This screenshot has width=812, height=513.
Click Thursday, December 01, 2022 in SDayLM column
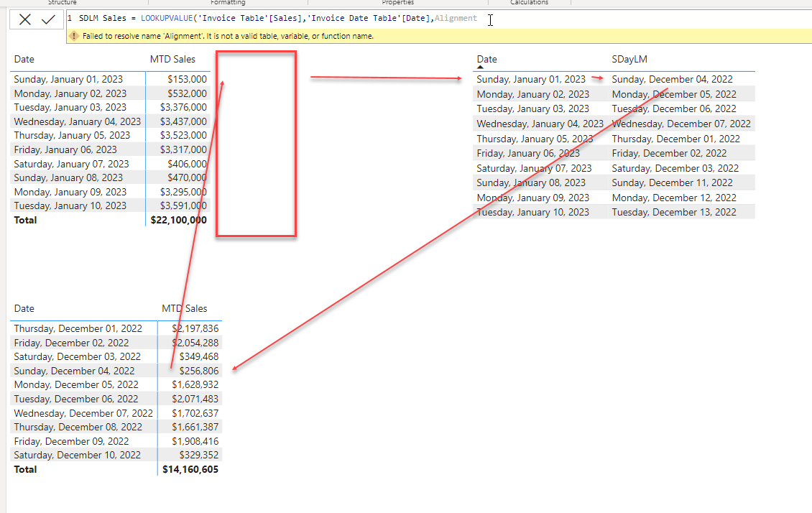pyautogui.click(x=675, y=139)
